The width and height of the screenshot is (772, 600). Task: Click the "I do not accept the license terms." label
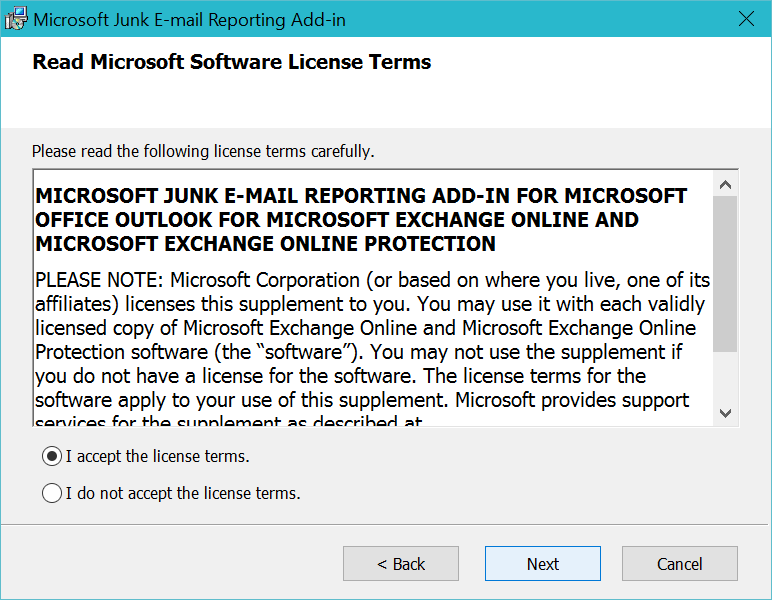(183, 493)
